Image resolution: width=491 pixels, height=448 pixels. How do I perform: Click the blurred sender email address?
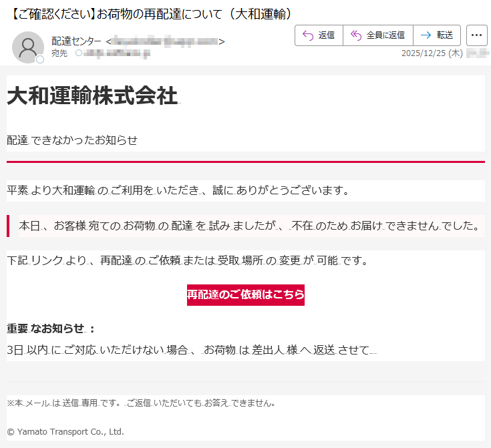(x=165, y=42)
